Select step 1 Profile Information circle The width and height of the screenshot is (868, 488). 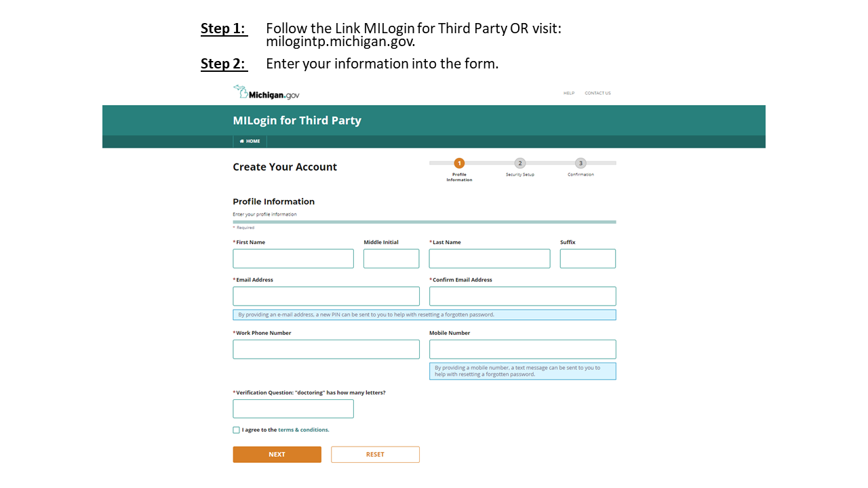tap(459, 163)
